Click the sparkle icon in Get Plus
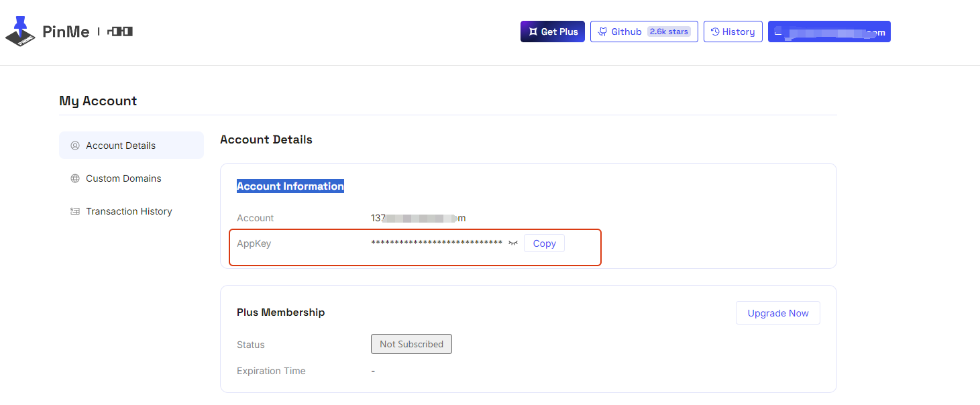This screenshot has width=980, height=405. [533, 32]
